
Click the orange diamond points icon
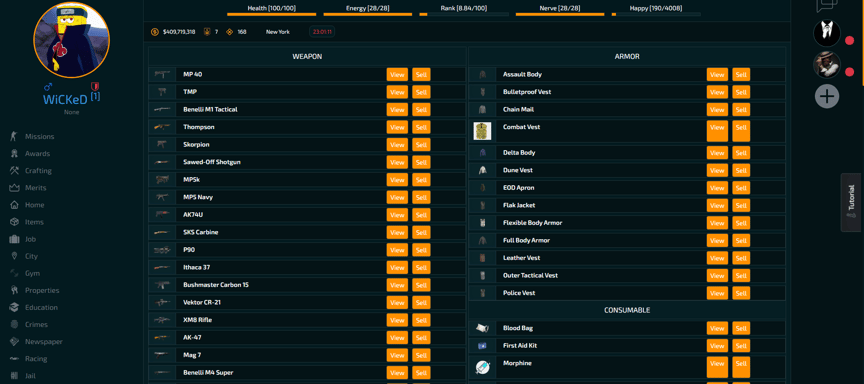230,32
